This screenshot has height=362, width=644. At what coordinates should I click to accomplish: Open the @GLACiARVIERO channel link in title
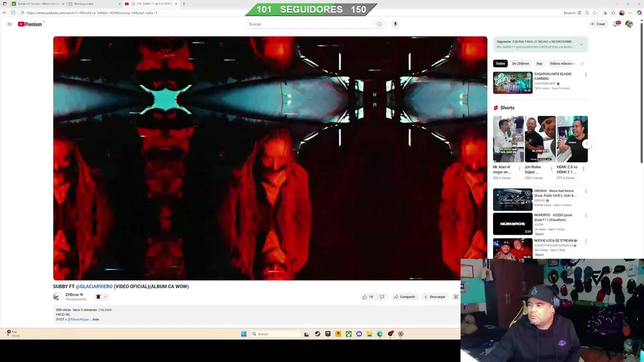94,287
